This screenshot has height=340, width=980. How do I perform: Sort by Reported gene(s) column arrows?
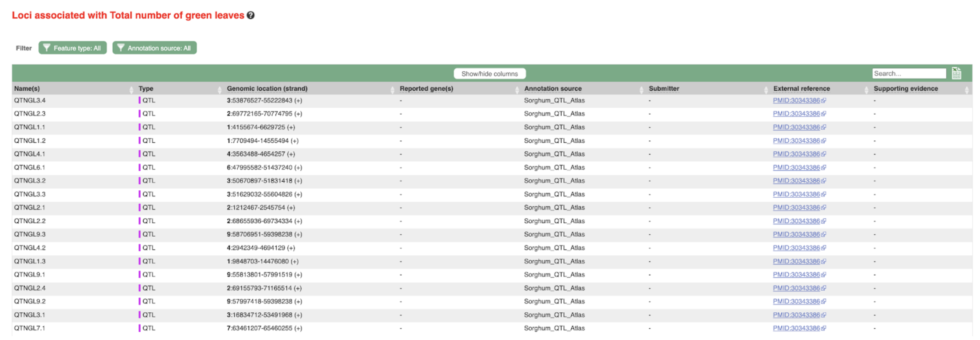pos(517,89)
